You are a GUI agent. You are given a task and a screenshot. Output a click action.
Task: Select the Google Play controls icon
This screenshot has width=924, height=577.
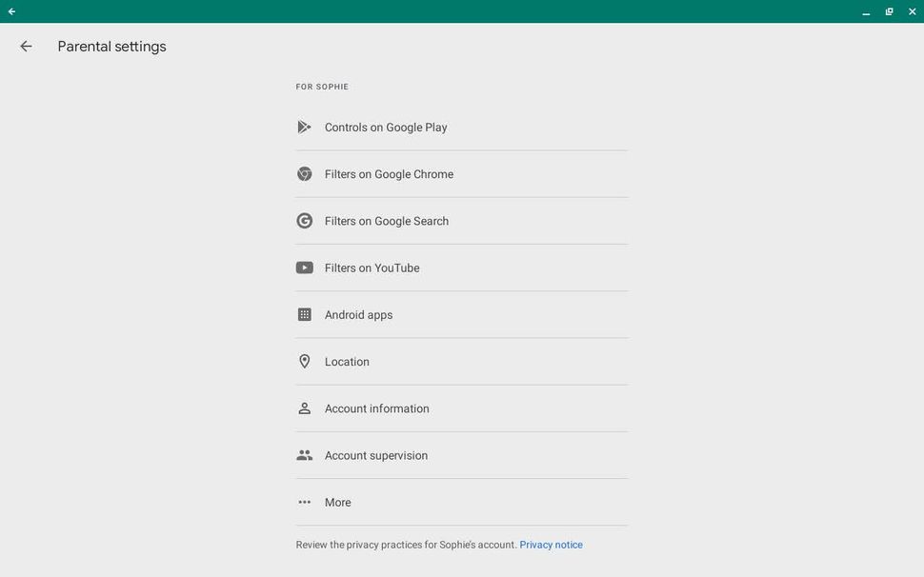point(304,126)
